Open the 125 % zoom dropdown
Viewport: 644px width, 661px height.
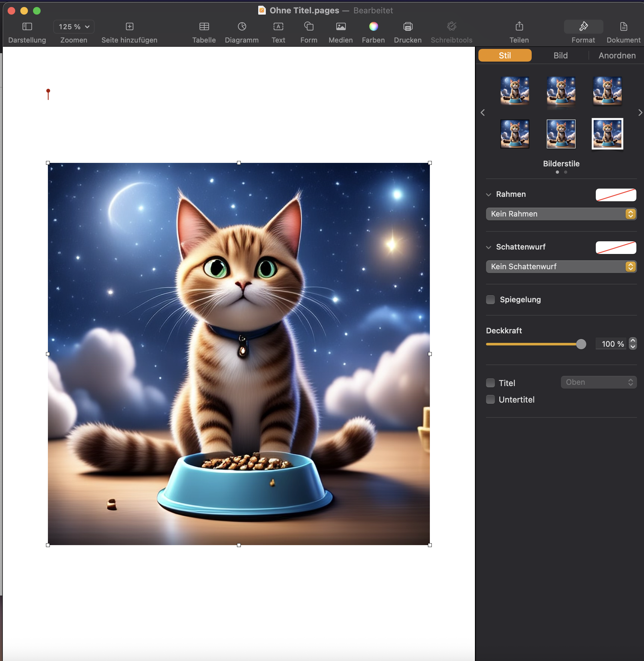pos(74,27)
